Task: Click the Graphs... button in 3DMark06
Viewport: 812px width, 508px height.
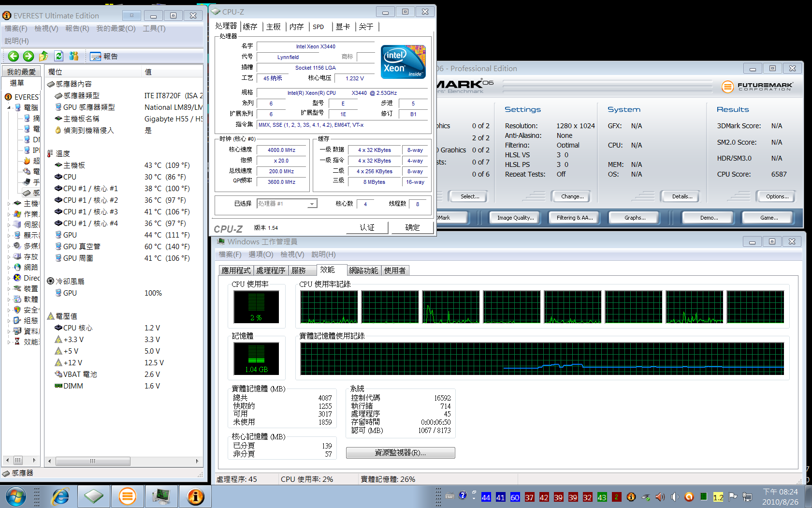Action: (x=635, y=218)
